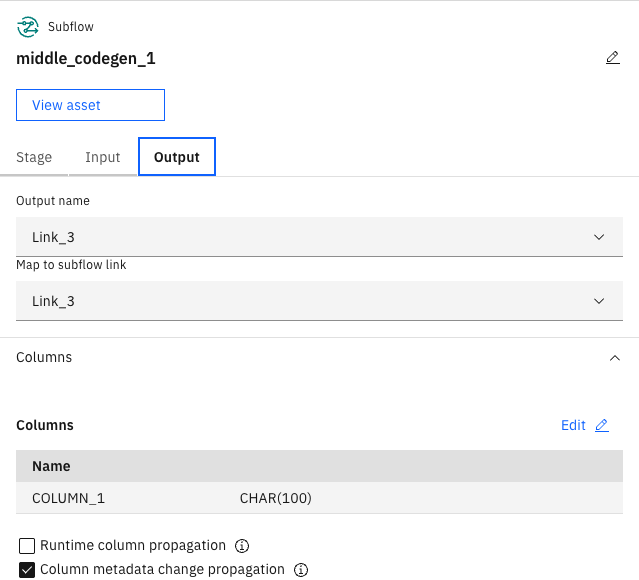Uncheck Column metadata change propagation
The height and width of the screenshot is (580, 639).
[x=27, y=570]
